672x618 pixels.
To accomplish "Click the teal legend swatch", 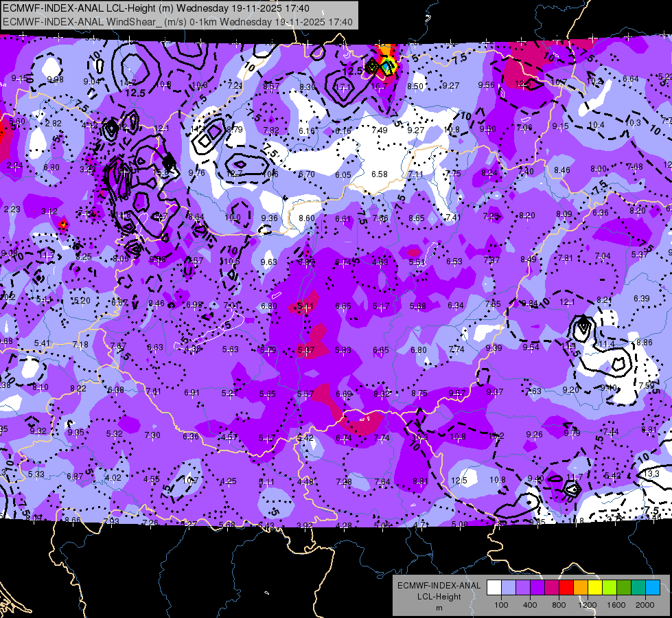I will tap(638, 588).
